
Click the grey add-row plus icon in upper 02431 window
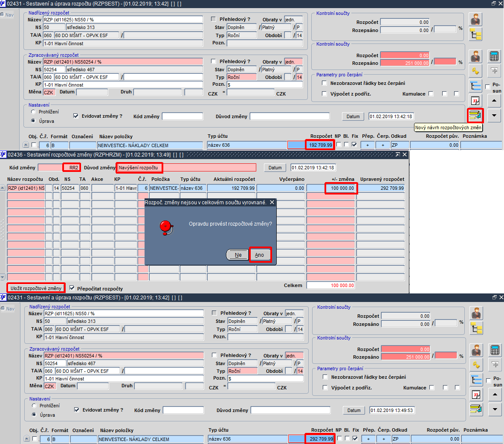[494, 71]
